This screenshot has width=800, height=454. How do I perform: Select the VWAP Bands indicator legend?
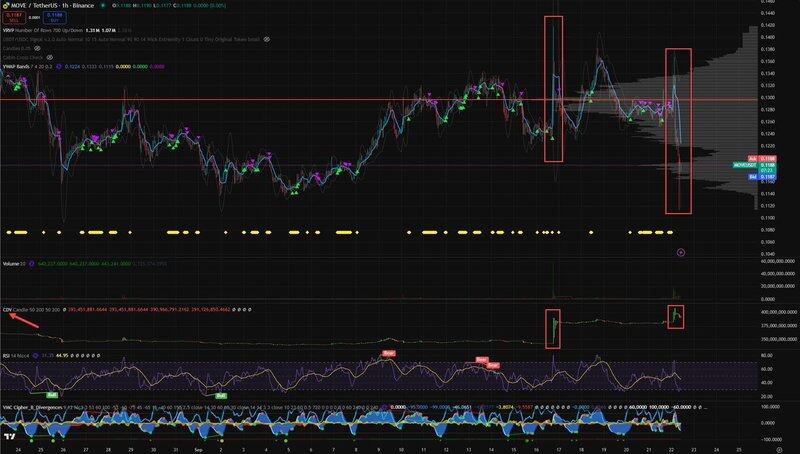[x=28, y=66]
